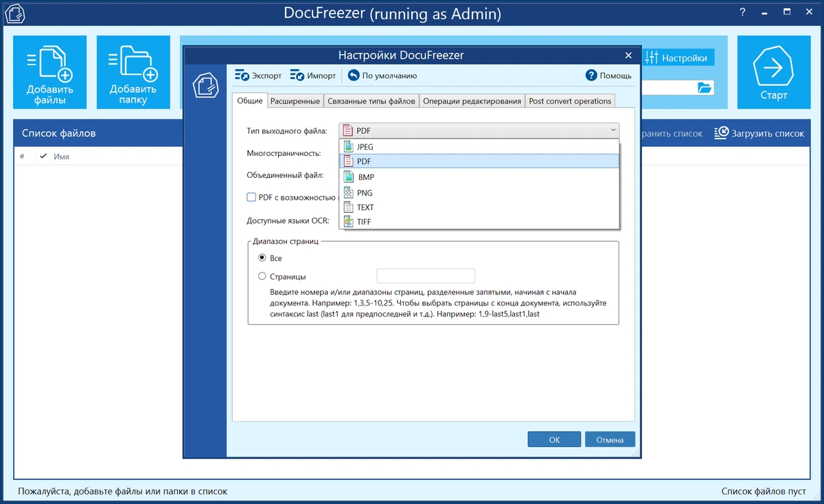The image size is (824, 504).
Task: Choose PNG from the file type list
Action: [479, 193]
